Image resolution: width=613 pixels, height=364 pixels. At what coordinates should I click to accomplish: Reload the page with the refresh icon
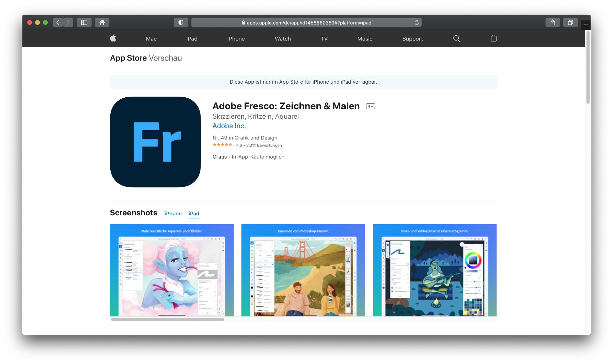[x=417, y=22]
